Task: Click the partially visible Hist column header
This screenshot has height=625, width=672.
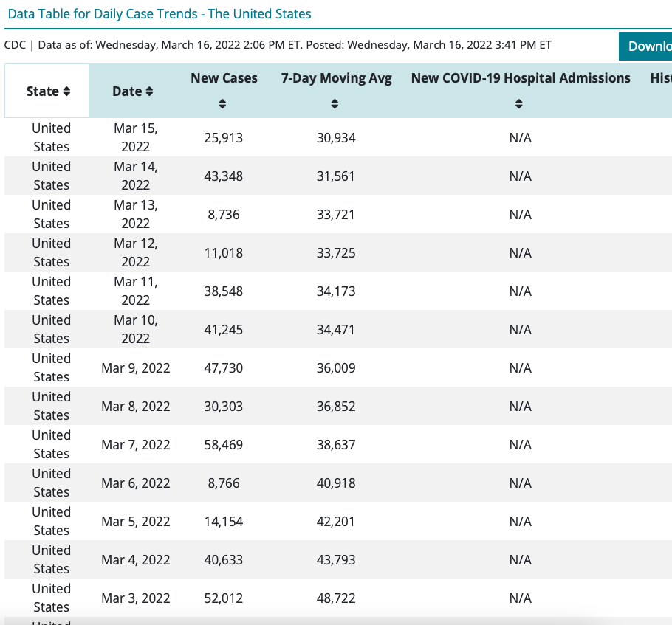Action: pyautogui.click(x=660, y=78)
